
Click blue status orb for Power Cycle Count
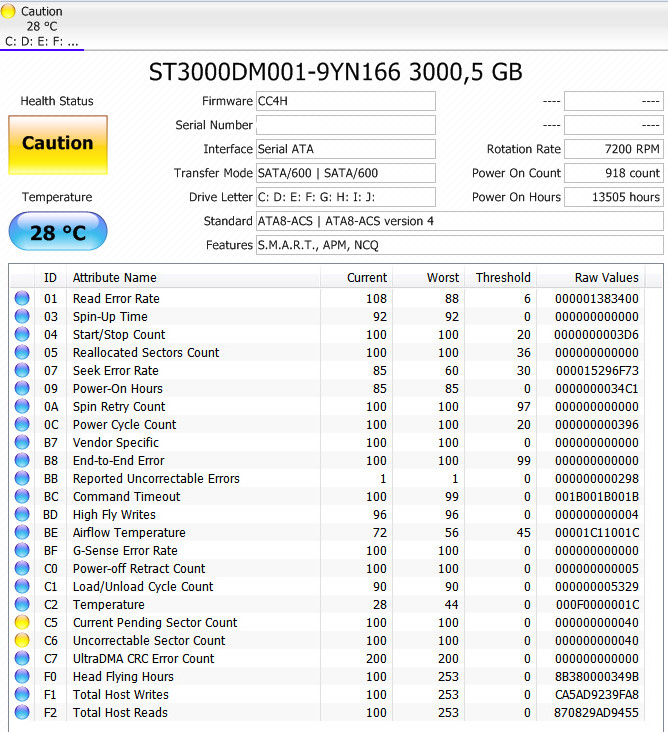pos(22,424)
